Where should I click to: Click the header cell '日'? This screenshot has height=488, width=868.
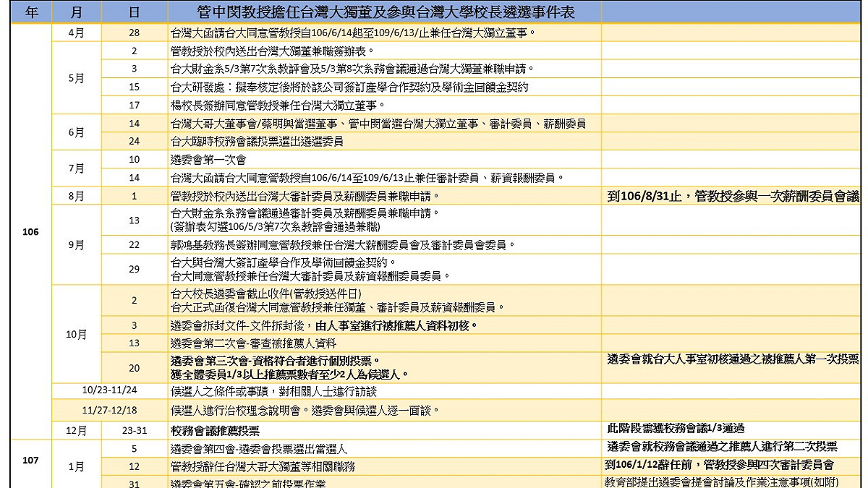tap(134, 12)
